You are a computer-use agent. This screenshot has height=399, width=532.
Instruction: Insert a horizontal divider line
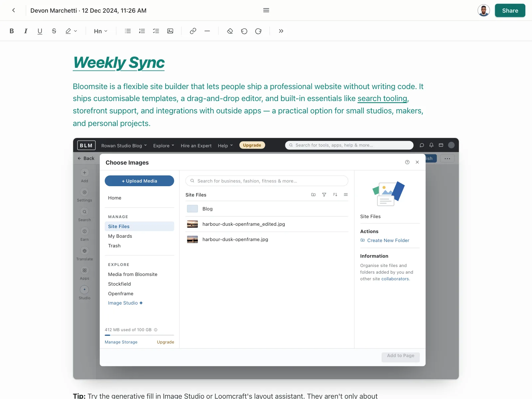click(x=207, y=31)
